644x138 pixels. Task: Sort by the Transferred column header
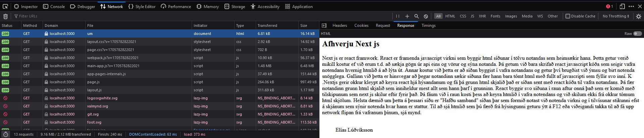[x=277, y=26]
